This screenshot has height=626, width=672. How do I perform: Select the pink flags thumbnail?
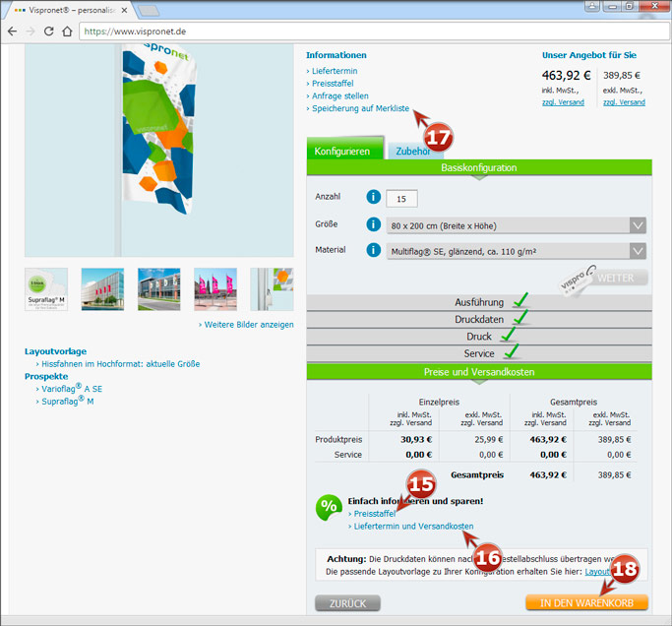pos(215,289)
